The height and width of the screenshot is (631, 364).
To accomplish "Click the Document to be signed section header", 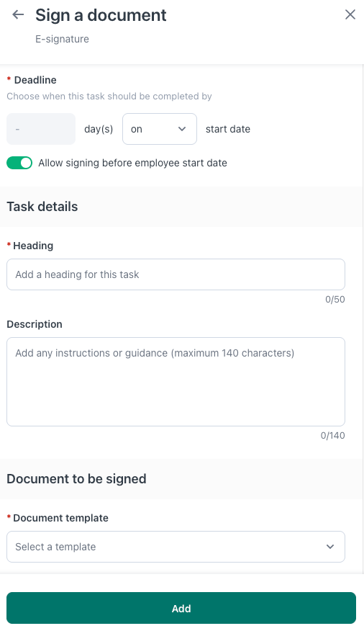I will click(x=76, y=479).
